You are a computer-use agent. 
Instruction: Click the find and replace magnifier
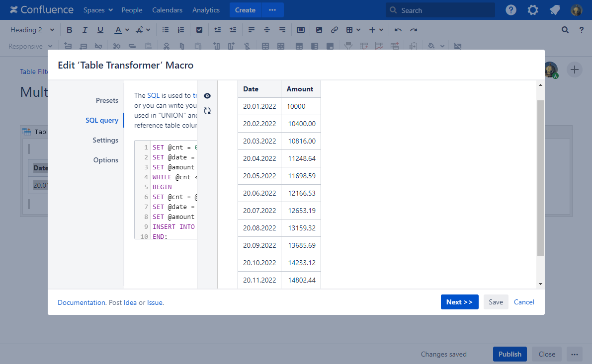(565, 30)
